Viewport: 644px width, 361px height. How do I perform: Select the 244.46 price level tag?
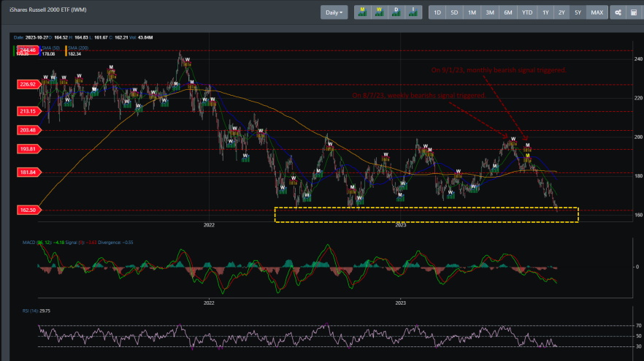pos(28,50)
